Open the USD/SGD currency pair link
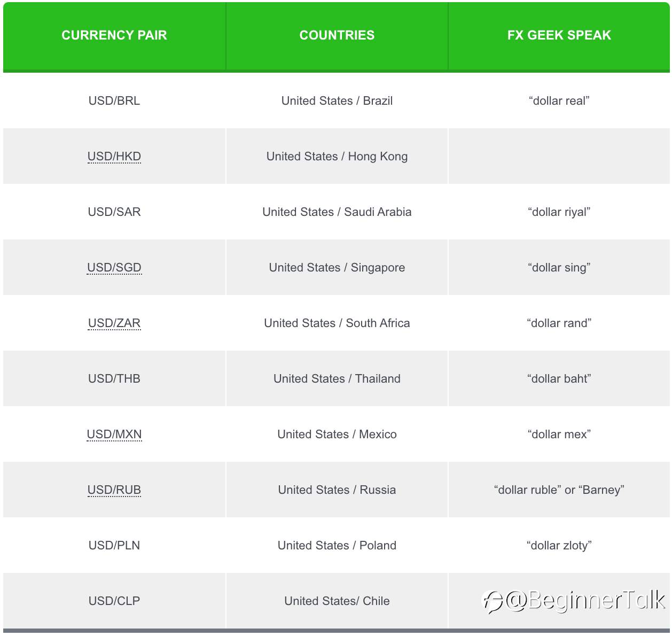The width and height of the screenshot is (672, 636). 114,267
